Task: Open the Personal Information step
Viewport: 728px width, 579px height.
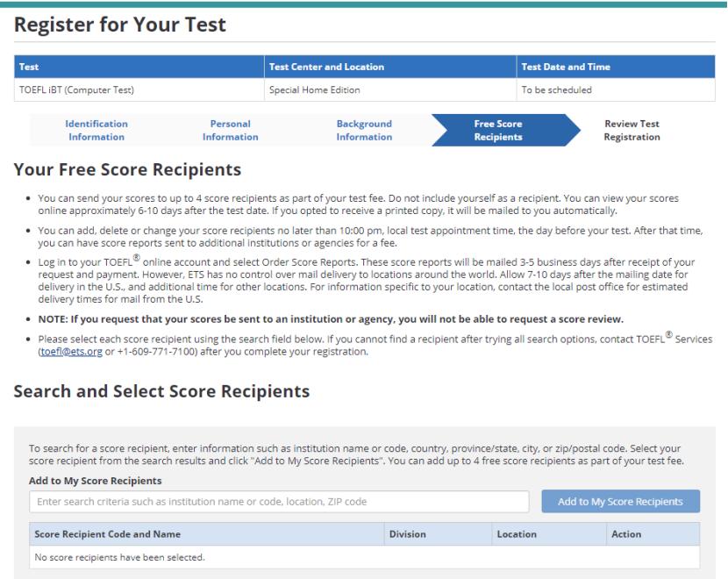Action: pyautogui.click(x=231, y=131)
